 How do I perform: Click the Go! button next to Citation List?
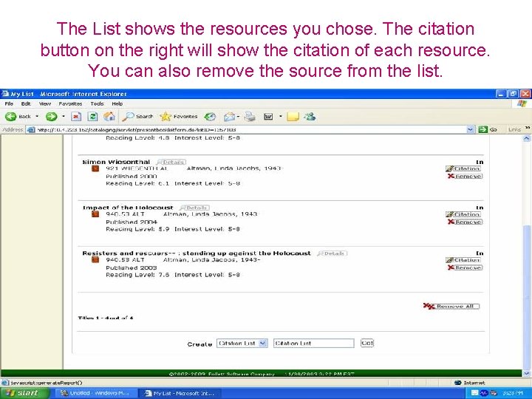(366, 343)
